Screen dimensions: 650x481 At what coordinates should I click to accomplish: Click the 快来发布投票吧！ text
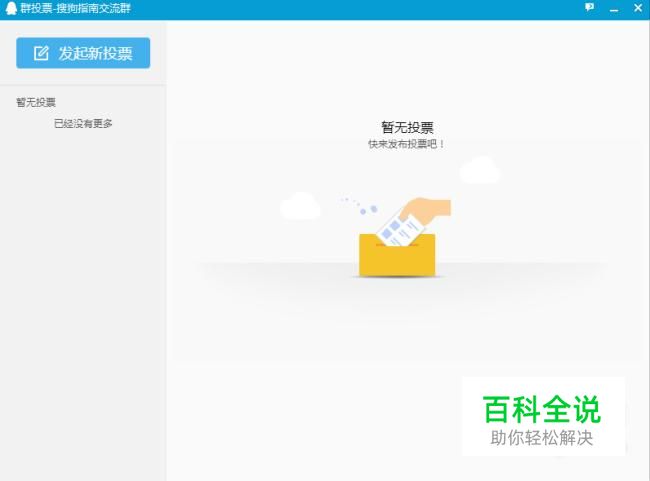click(406, 144)
